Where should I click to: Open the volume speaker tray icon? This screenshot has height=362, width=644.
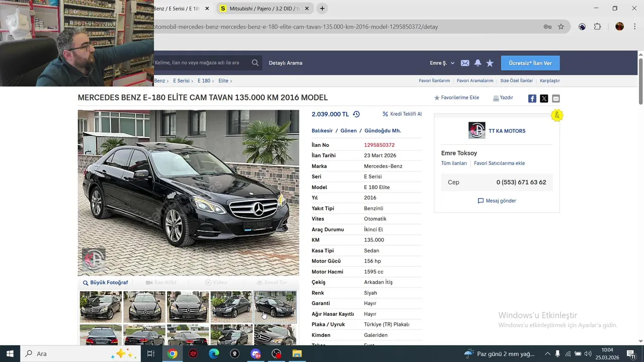tap(588, 353)
